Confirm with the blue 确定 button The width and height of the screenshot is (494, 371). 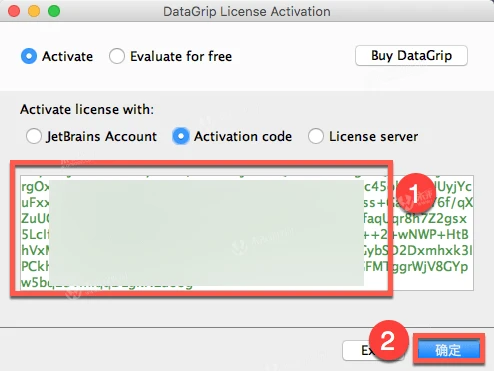coord(449,350)
